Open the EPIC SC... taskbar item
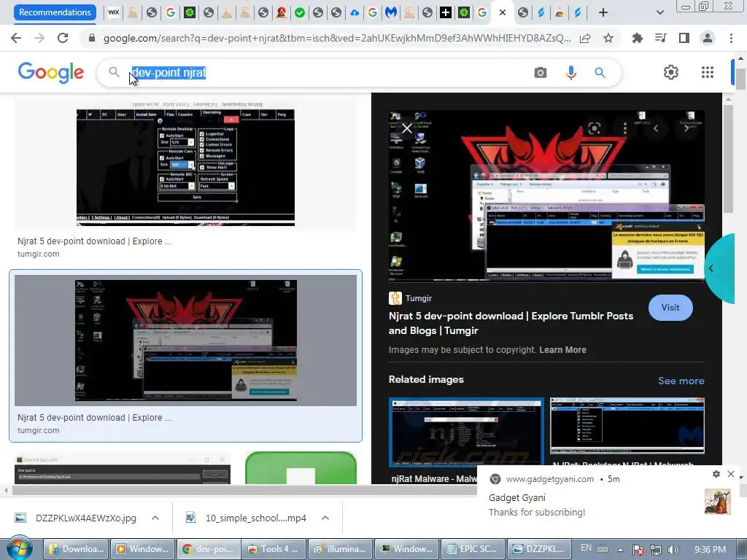This screenshot has height=560, width=747. pyautogui.click(x=473, y=549)
